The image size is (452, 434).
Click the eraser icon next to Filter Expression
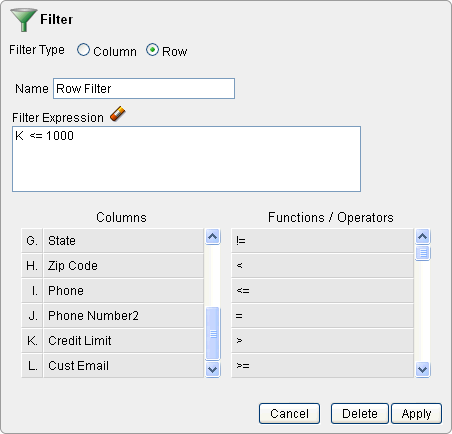118,114
